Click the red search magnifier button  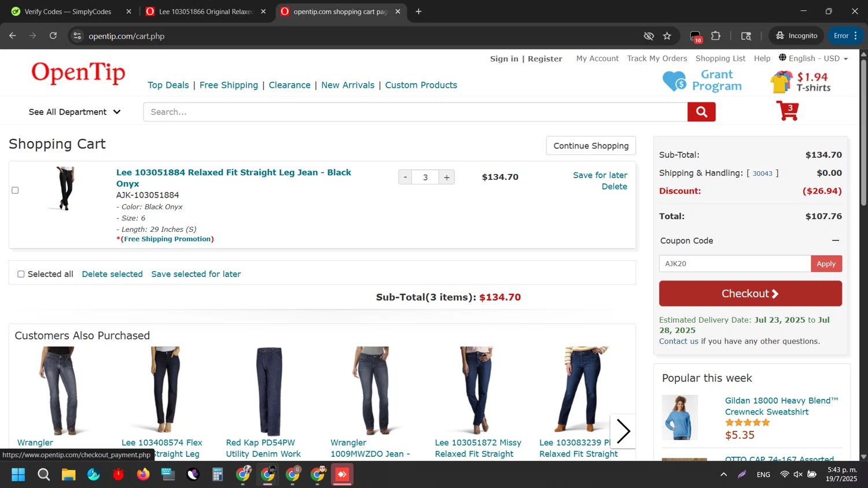pyautogui.click(x=701, y=112)
